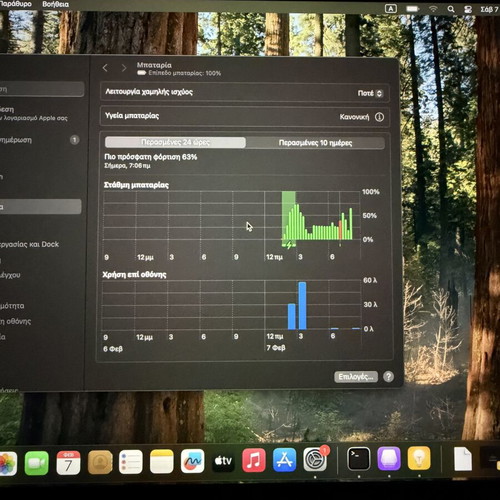Launch the Notes app in the Dock
The height and width of the screenshot is (500, 500).
(x=162, y=461)
